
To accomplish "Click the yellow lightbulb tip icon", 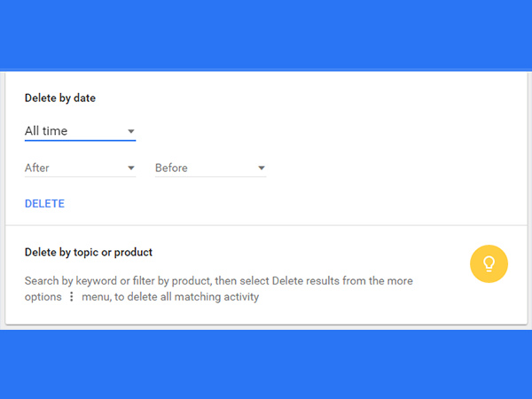I will pos(489,263).
